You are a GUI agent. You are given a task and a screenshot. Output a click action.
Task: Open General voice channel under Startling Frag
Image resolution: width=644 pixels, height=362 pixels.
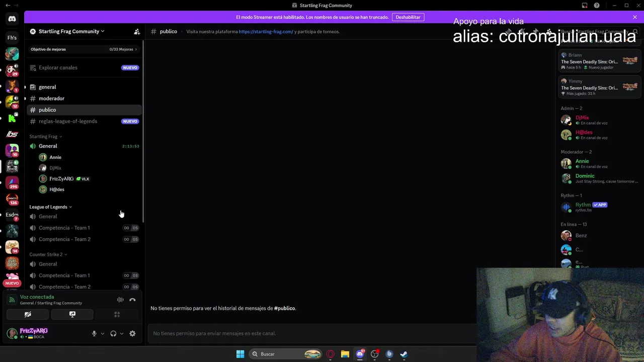click(84, 146)
